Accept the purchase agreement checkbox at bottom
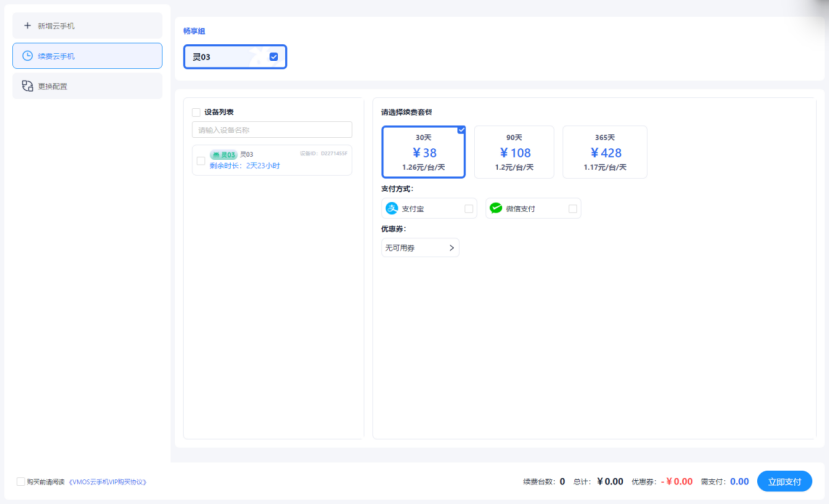 [22, 481]
